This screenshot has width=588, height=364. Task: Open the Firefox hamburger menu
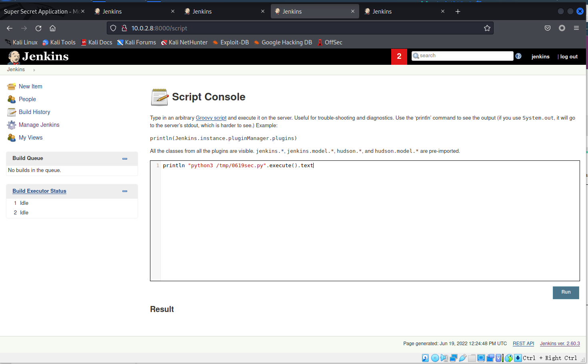coord(576,28)
